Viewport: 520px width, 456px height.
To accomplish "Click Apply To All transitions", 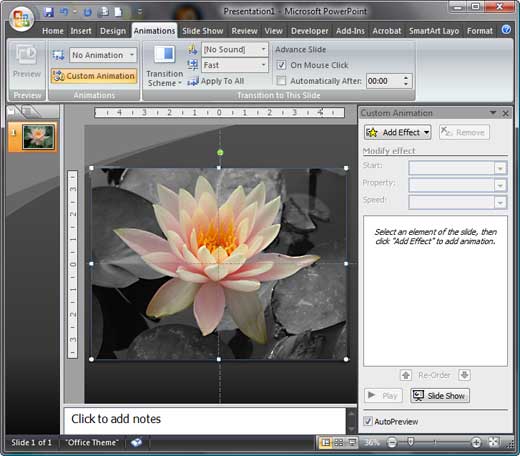I will 216,81.
